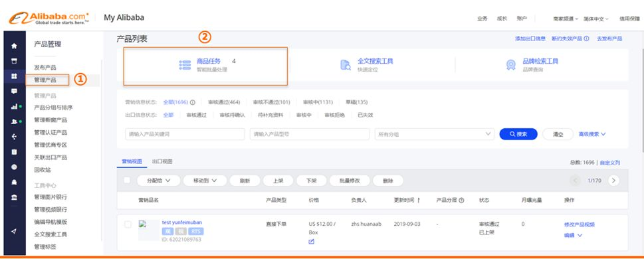
Task: Open 发布产品 in the side menu
Action: coord(45,67)
